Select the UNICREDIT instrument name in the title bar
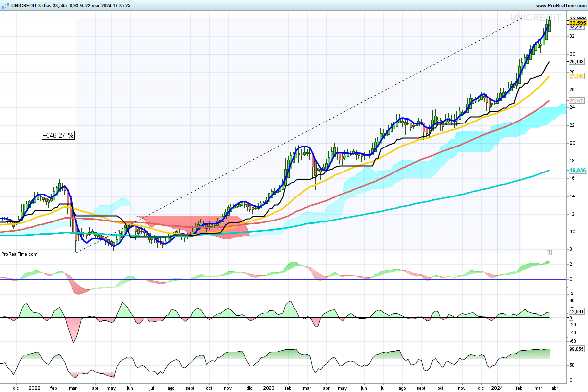588x392 pixels. click(x=24, y=6)
